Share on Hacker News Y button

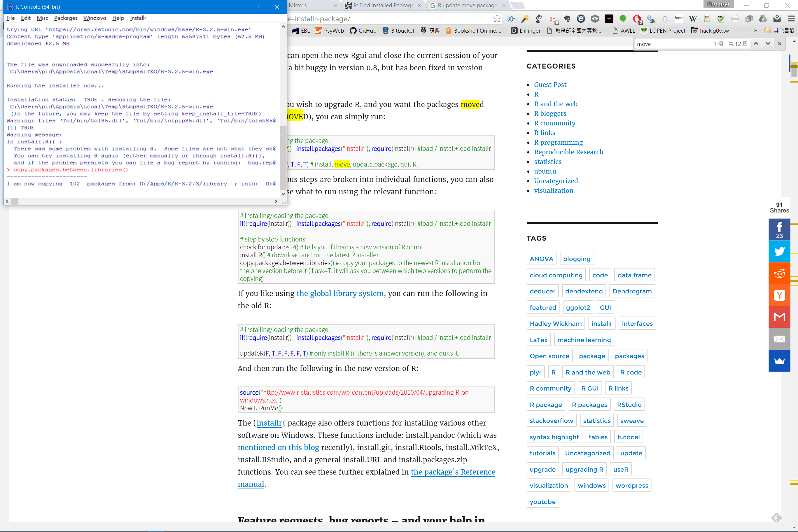tap(779, 295)
